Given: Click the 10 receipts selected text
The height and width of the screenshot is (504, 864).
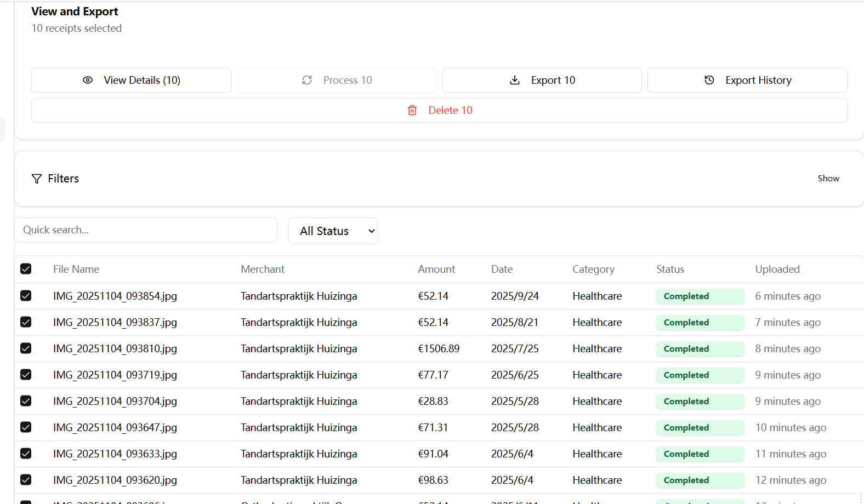Looking at the screenshot, I should tap(77, 28).
